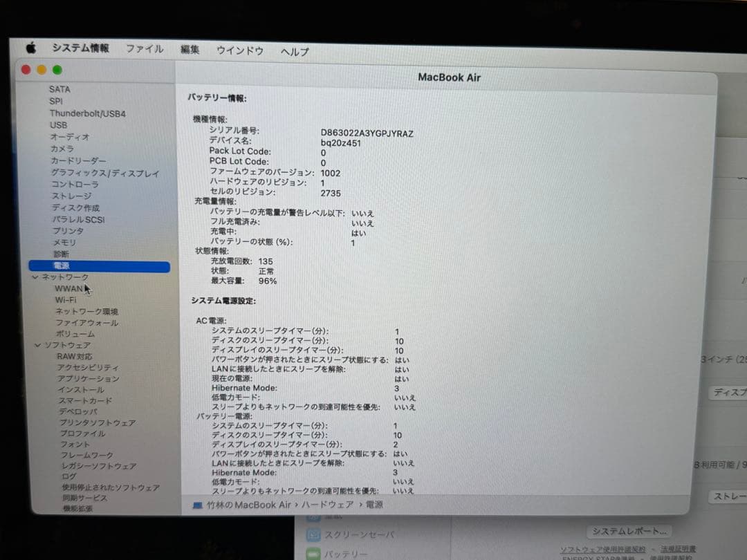747x560 pixels.
Task: Open the ヘルプ menu
Action: pyautogui.click(x=294, y=51)
